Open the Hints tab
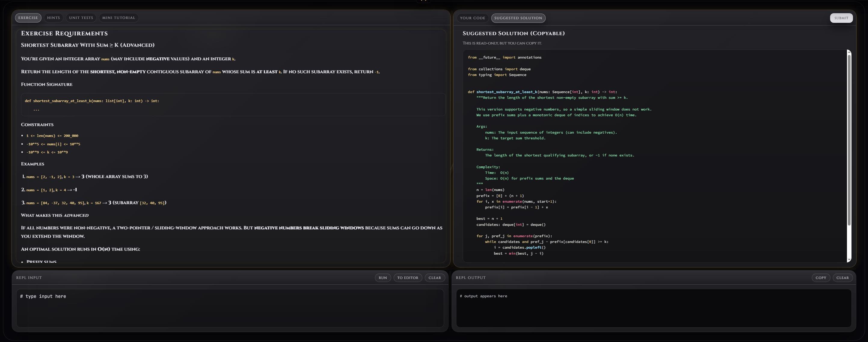This screenshot has width=868, height=342. point(54,18)
